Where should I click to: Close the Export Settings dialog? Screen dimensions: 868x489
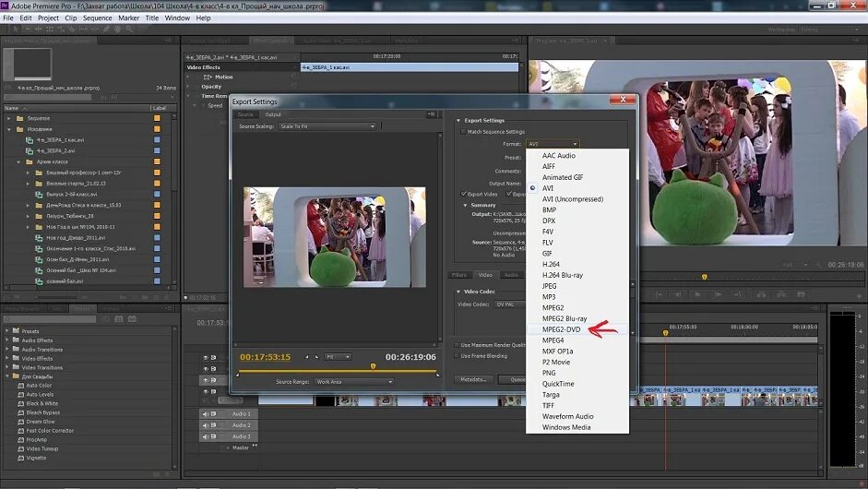tap(623, 99)
